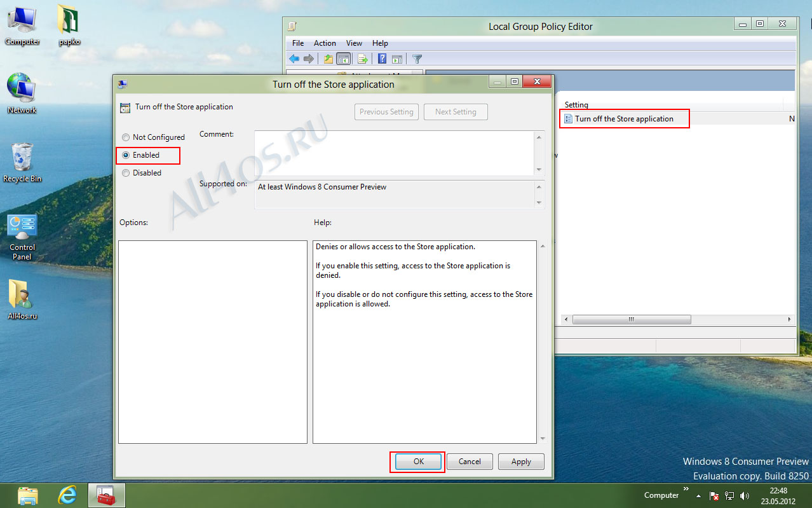Click the horizontal scrollbar in policy editor list

pos(632,320)
